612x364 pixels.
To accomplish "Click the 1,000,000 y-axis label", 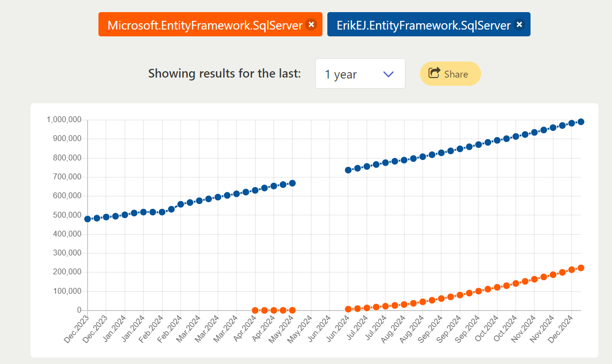I will click(x=64, y=120).
